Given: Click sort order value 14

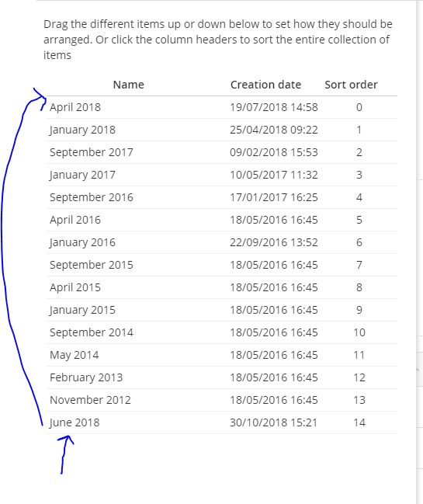Looking at the screenshot, I should [x=359, y=422].
